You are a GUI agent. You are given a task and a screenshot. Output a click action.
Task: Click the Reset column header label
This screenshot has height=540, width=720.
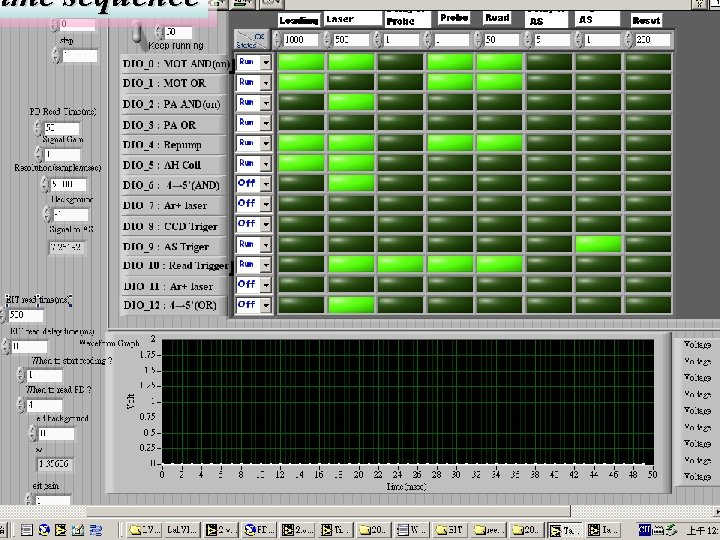coord(646,20)
